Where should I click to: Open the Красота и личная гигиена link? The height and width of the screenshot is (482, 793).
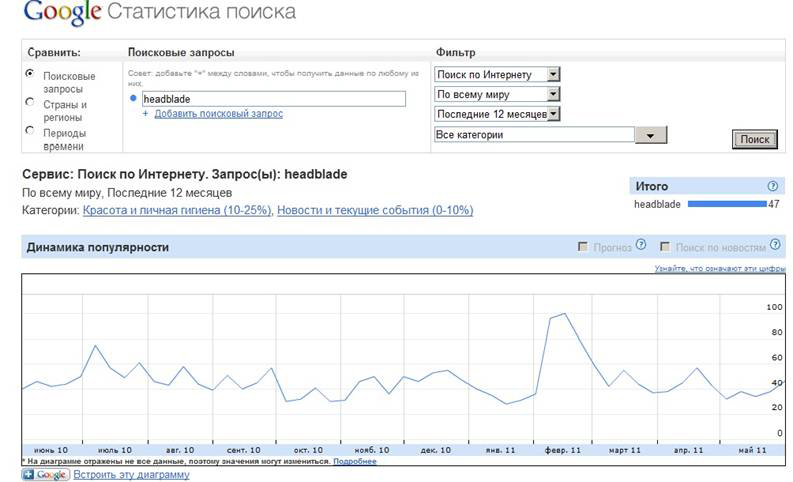(x=177, y=211)
